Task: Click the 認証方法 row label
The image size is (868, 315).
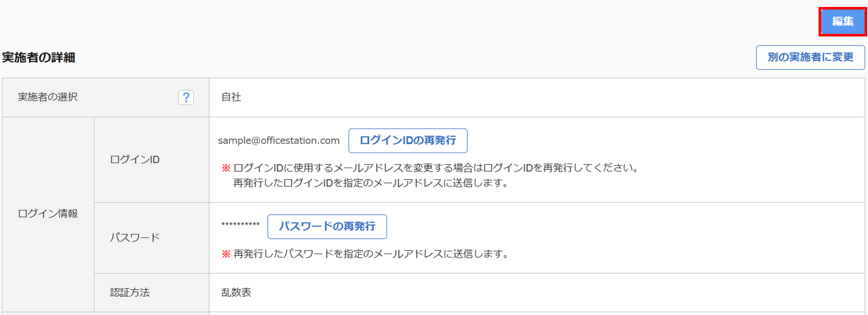Action: click(x=130, y=292)
